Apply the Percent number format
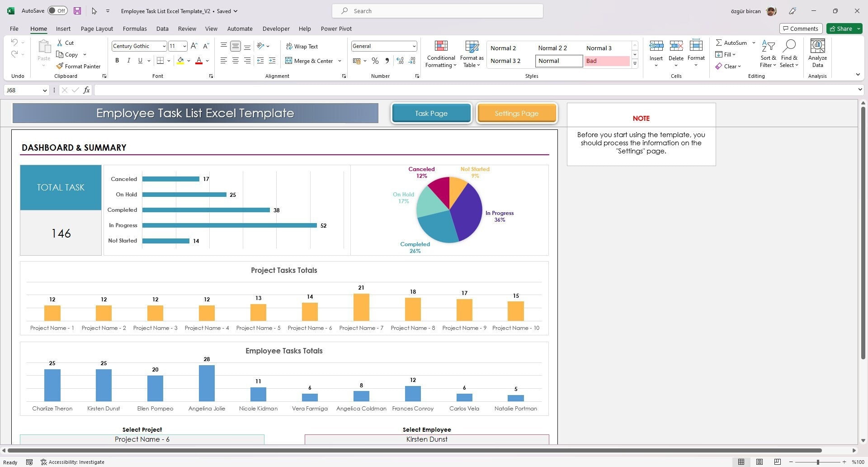Image resolution: width=868 pixels, height=467 pixels. click(375, 60)
